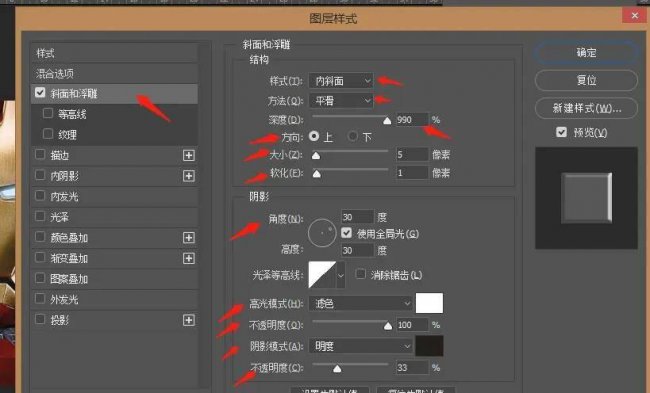The image size is (650, 393).
Task: Select direction 上 radio button
Action: [314, 136]
